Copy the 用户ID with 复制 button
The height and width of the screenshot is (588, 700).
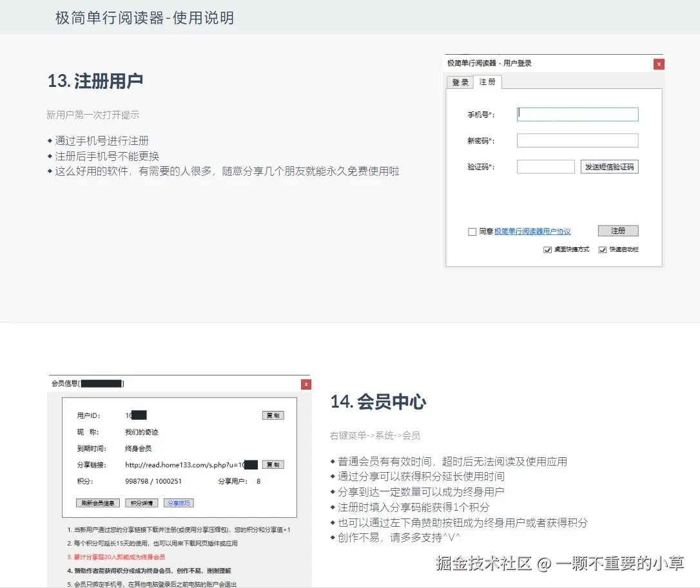point(273,415)
